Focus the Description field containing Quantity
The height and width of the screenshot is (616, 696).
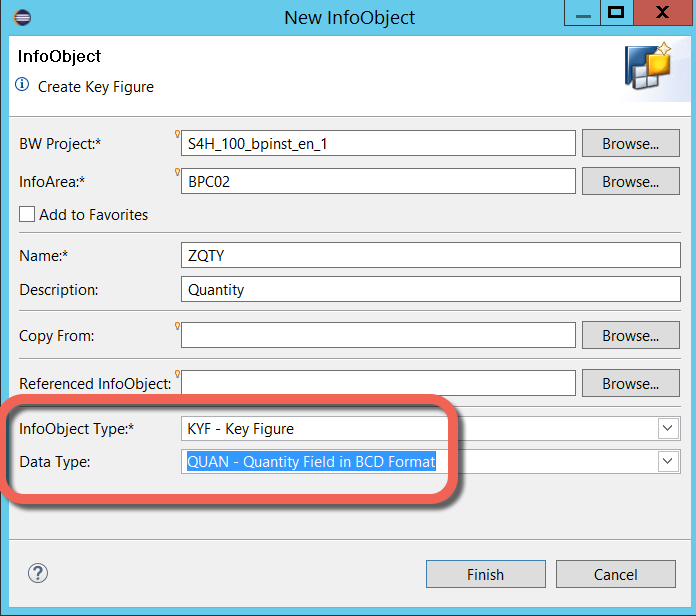tap(431, 289)
